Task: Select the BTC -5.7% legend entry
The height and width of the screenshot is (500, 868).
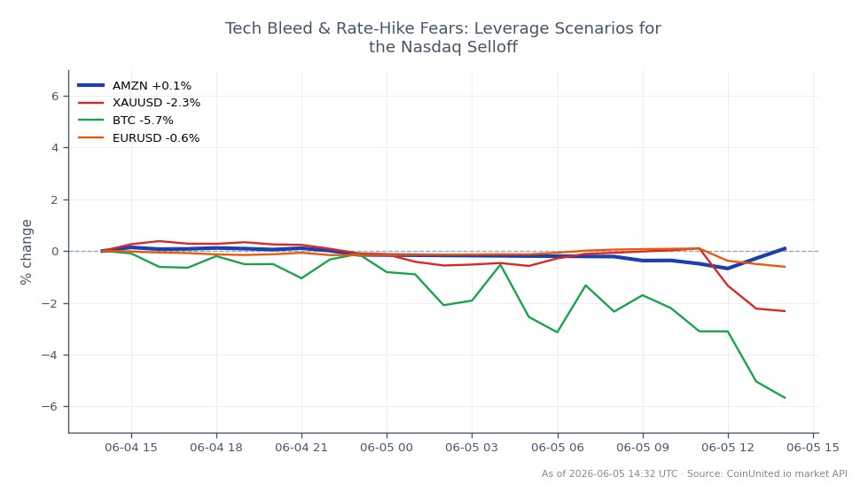Action: 126,121
